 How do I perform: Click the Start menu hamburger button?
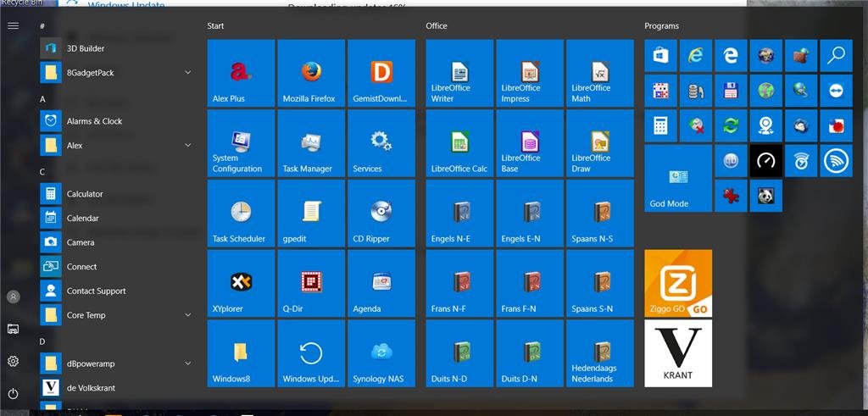coord(14,25)
